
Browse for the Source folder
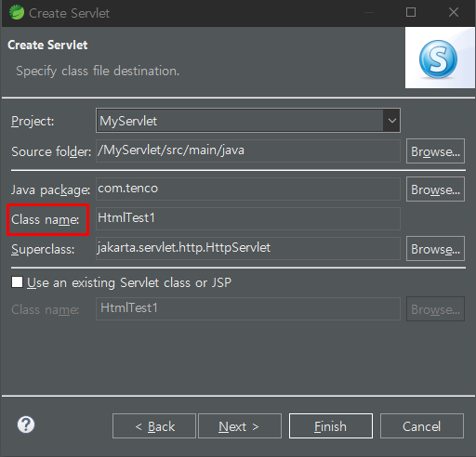[435, 151]
